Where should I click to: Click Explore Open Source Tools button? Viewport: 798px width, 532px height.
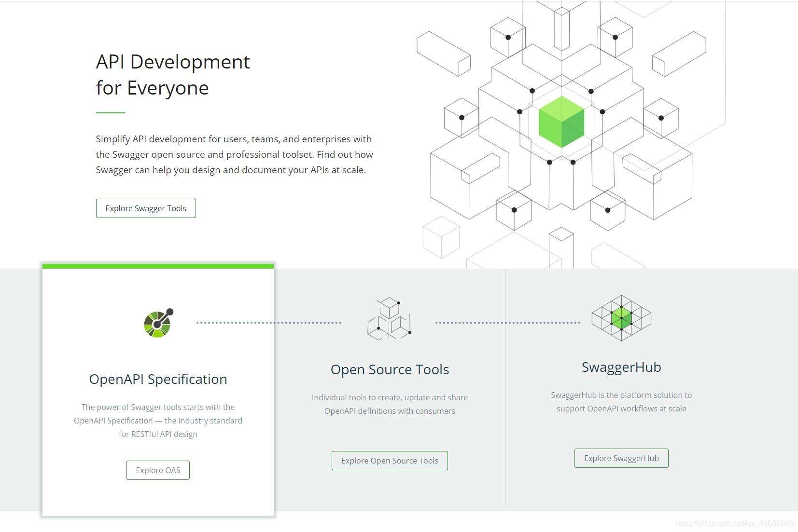[390, 461]
